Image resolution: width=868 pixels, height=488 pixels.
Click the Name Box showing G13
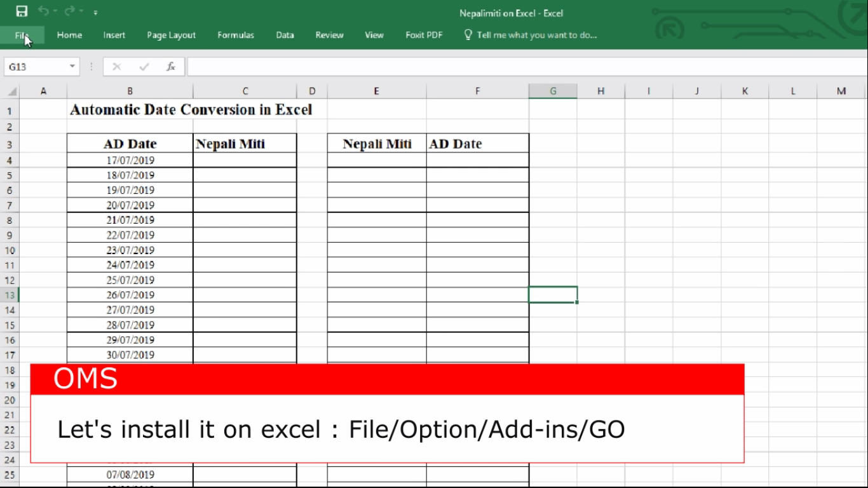[x=35, y=67]
